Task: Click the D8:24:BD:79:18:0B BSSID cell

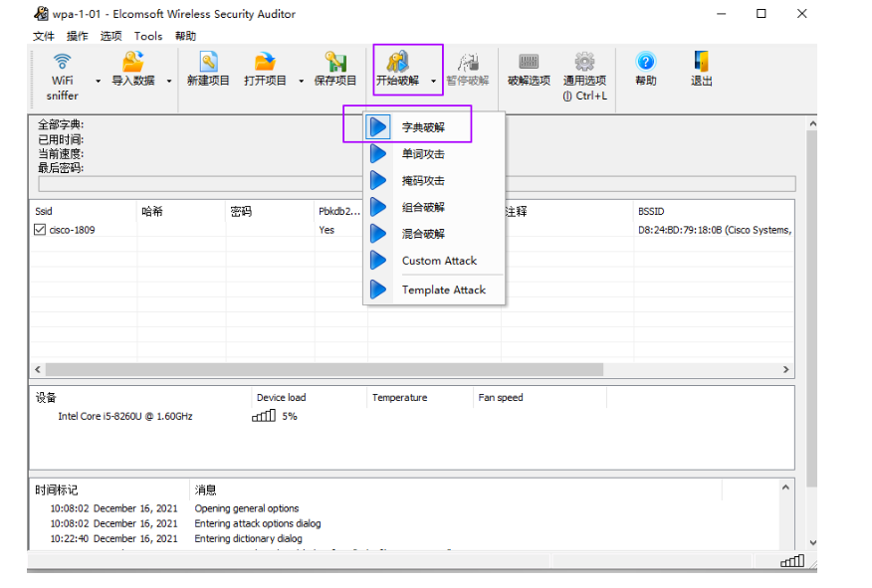Action: [x=714, y=230]
